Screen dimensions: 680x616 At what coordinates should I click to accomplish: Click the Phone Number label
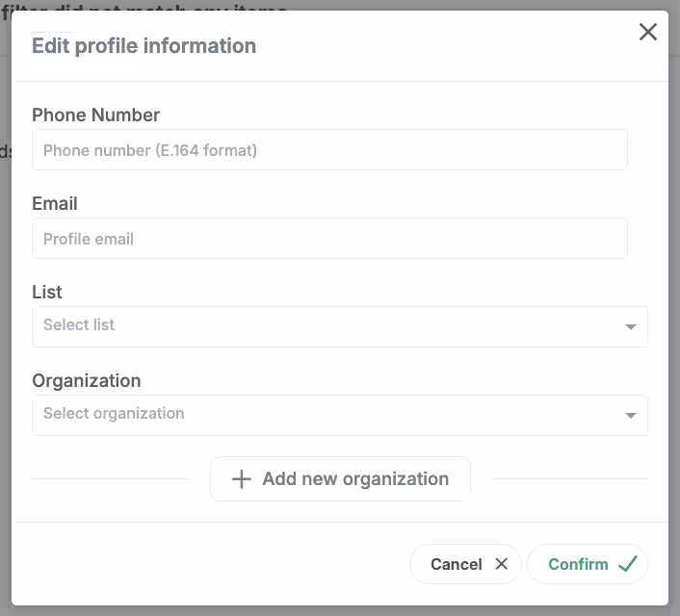[96, 115]
